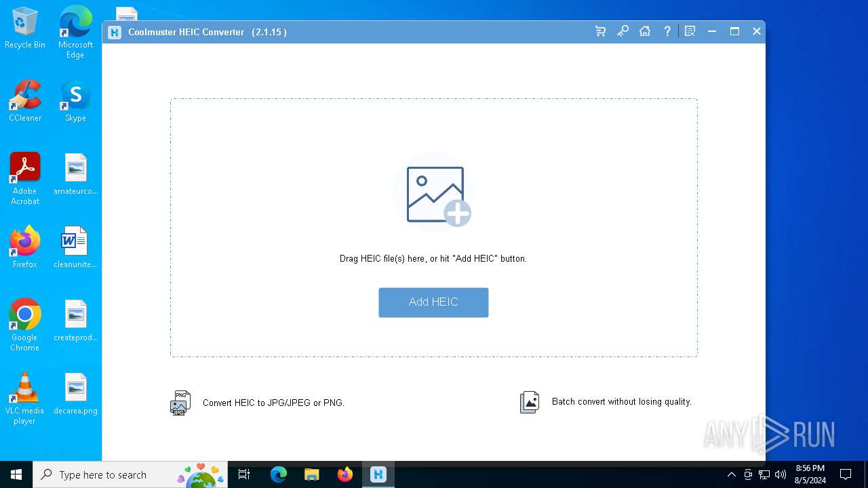Image resolution: width=868 pixels, height=488 pixels.
Task: Minimize the HEIC Converter window
Action: 712,31
